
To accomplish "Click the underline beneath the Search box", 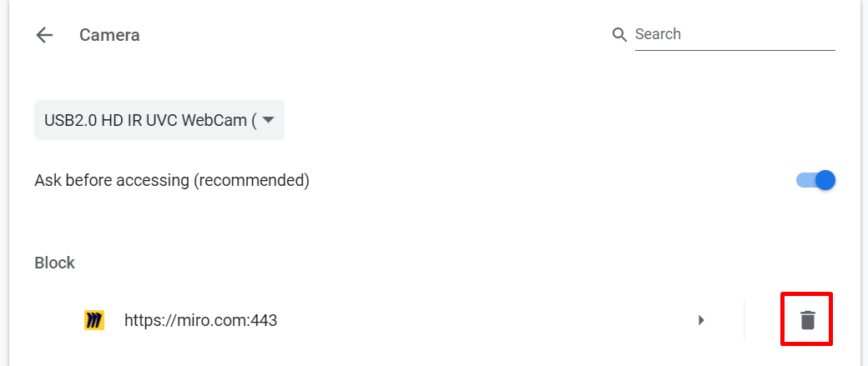I will coord(734,50).
